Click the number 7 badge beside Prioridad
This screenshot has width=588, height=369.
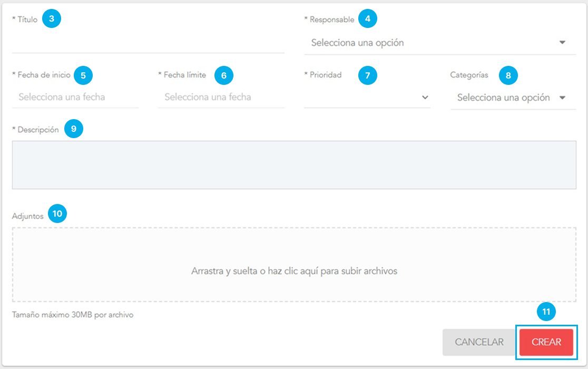368,75
